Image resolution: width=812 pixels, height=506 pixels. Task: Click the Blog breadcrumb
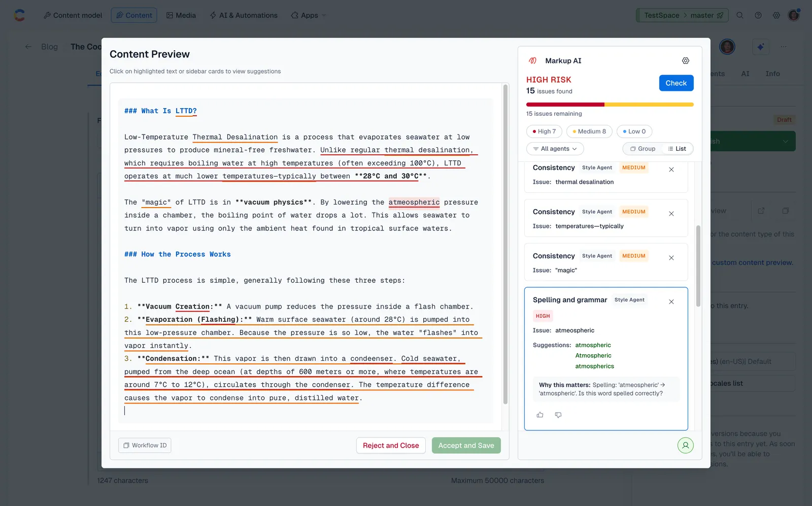coord(49,47)
